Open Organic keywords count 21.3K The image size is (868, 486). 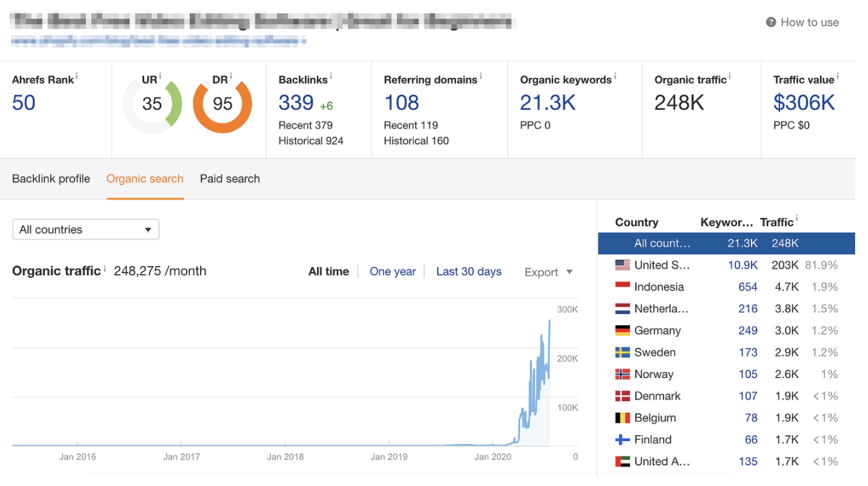pos(548,103)
